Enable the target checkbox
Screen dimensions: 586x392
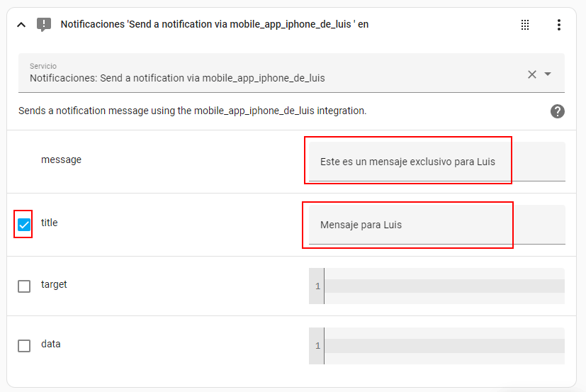pyautogui.click(x=24, y=286)
